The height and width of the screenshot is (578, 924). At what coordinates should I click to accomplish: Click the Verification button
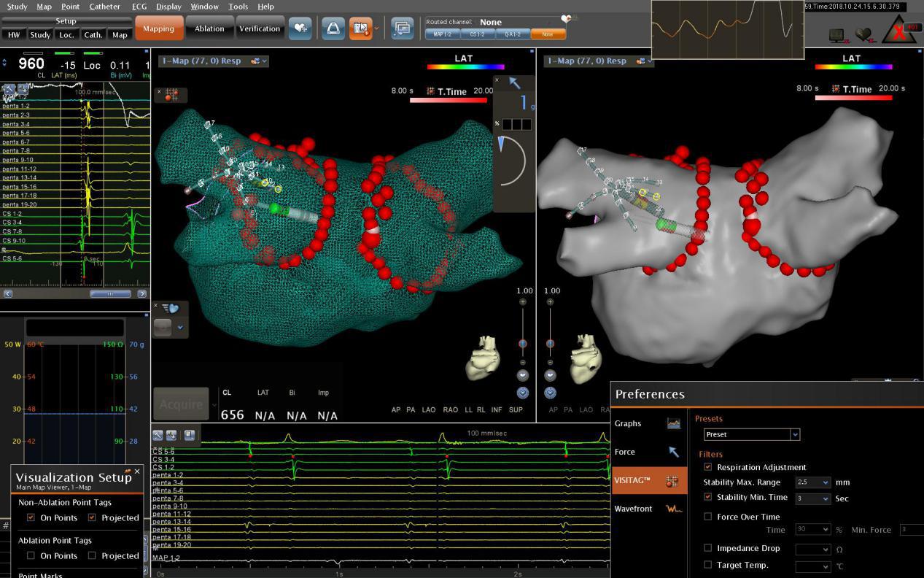(260, 28)
